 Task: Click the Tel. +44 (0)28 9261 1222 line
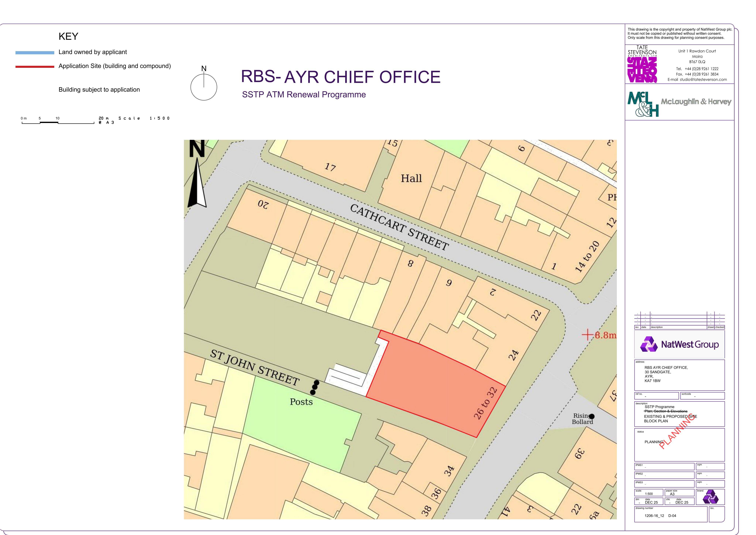coord(697,69)
